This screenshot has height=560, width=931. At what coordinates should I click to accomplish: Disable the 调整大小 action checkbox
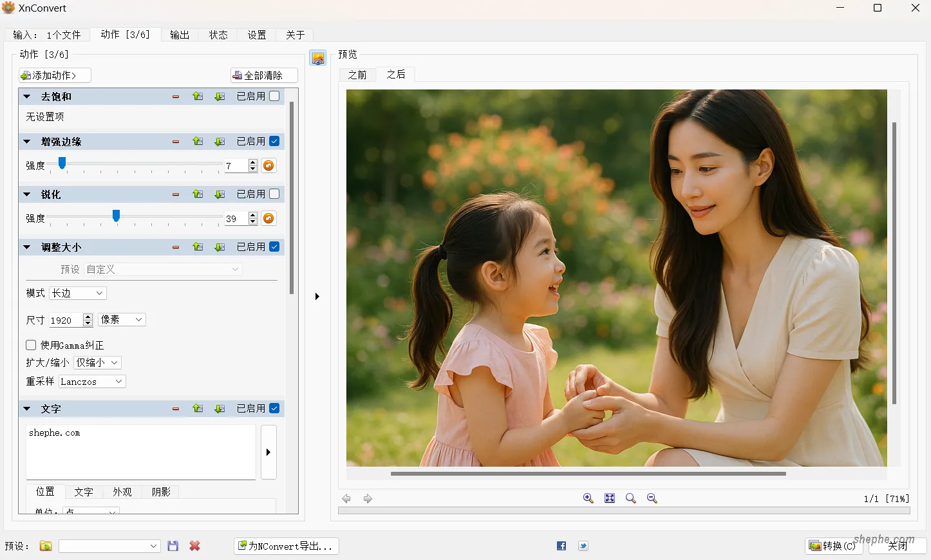point(274,247)
